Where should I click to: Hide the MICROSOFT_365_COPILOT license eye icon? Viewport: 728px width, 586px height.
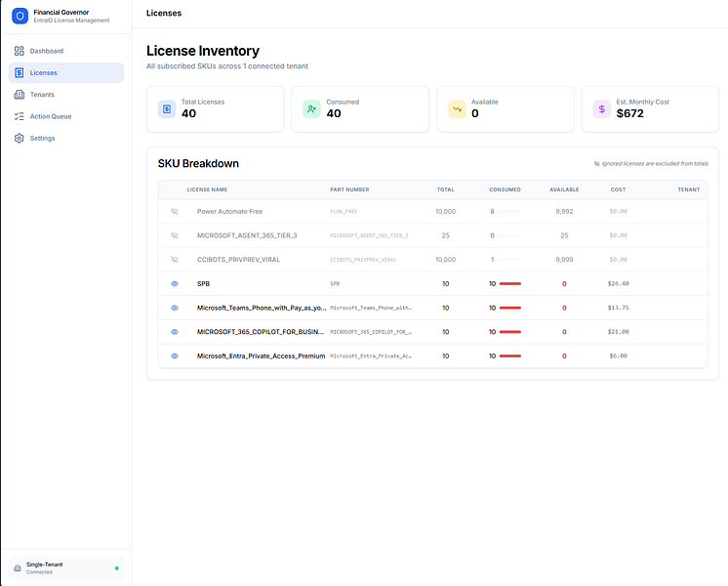pos(175,332)
